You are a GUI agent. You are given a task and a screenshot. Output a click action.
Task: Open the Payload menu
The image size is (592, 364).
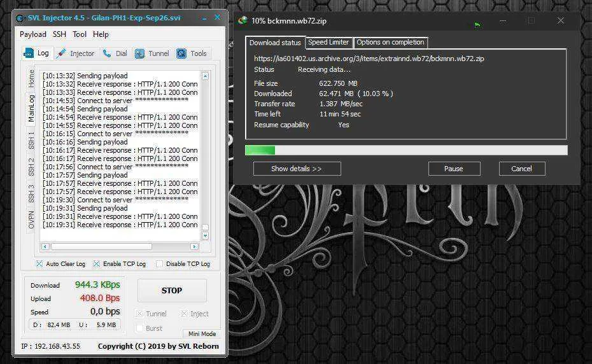pyautogui.click(x=33, y=34)
